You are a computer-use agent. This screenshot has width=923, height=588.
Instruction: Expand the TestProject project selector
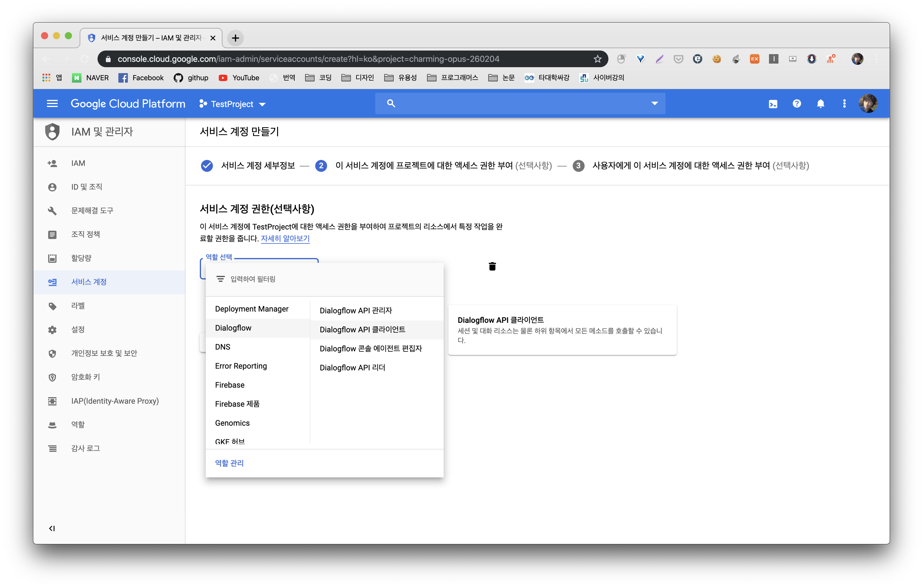coord(233,104)
